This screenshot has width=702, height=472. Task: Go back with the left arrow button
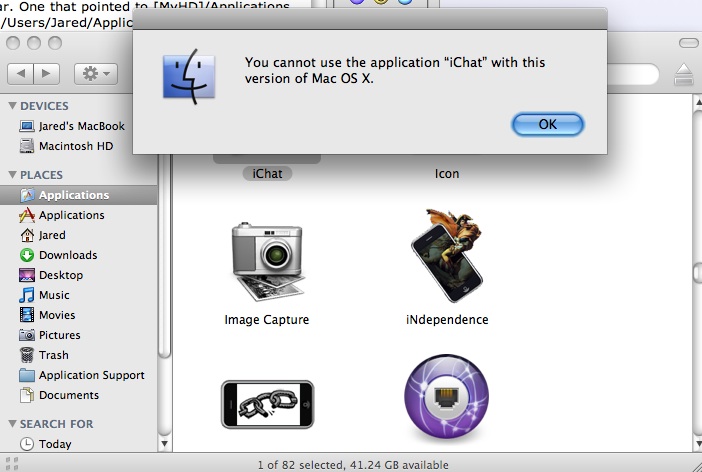[21, 73]
